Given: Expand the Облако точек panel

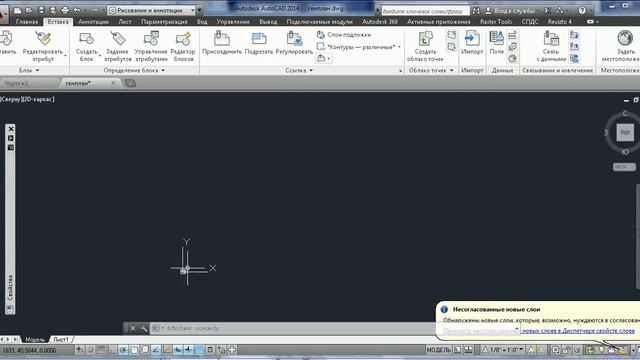Looking at the screenshot, I should coord(451,71).
